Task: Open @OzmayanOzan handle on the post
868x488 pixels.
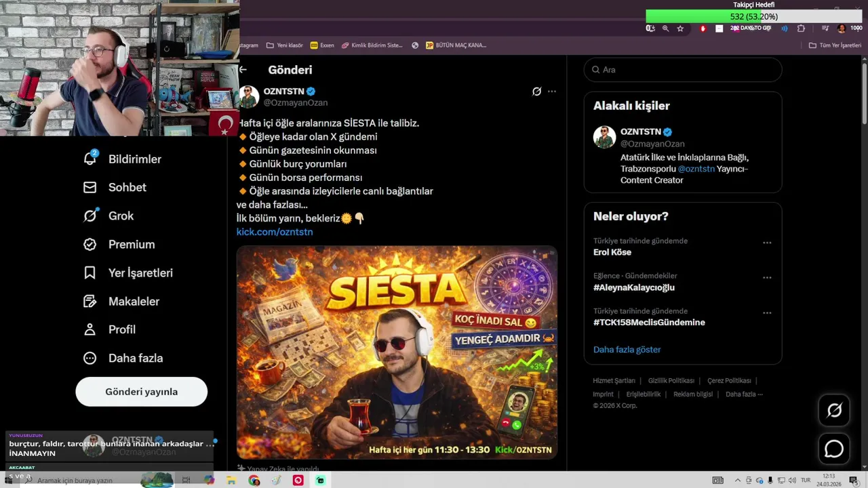Action: (x=296, y=102)
